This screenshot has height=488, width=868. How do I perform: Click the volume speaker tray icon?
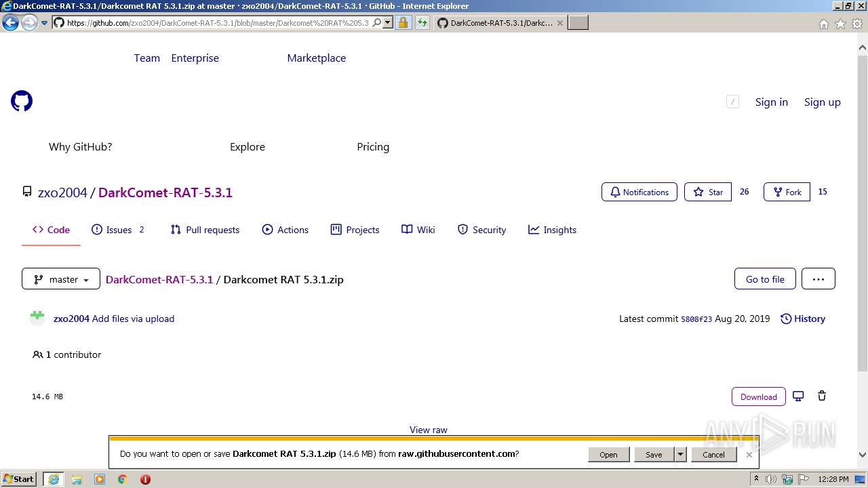771,479
